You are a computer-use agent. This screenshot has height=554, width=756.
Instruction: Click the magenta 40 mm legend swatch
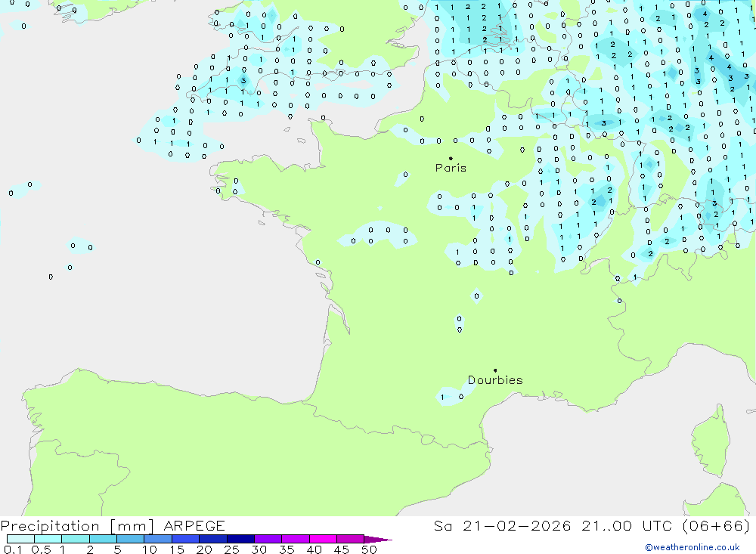click(323, 539)
